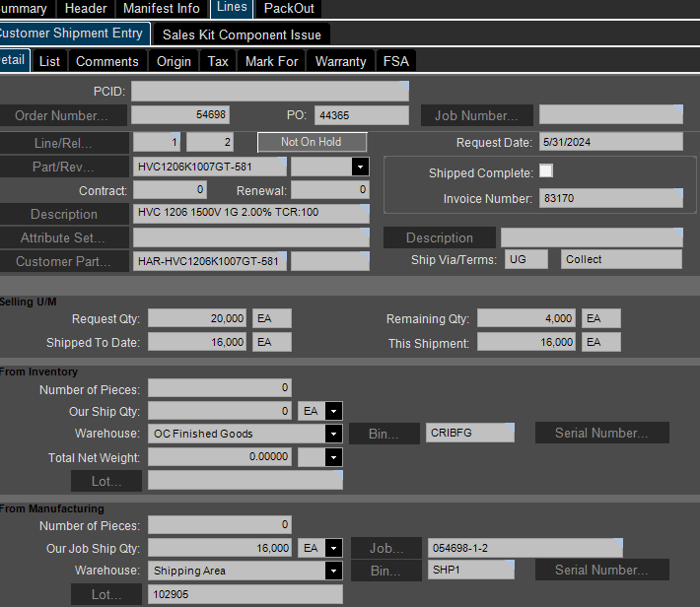Click the Order Number button
This screenshot has height=607, width=700.
[x=61, y=115]
